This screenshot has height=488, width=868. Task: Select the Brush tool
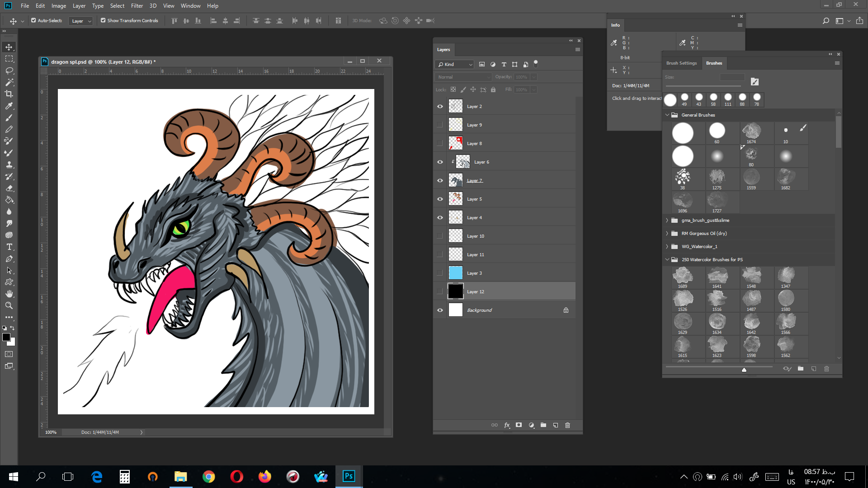point(9,117)
